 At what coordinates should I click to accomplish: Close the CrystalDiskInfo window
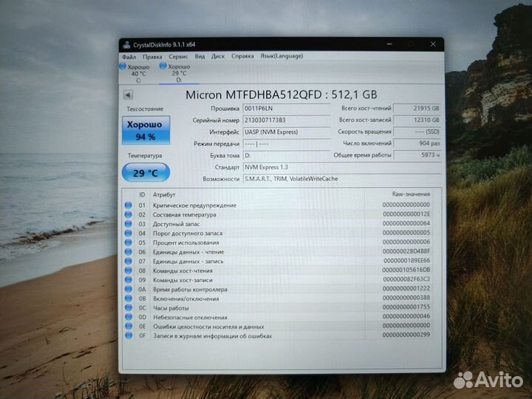coord(433,44)
